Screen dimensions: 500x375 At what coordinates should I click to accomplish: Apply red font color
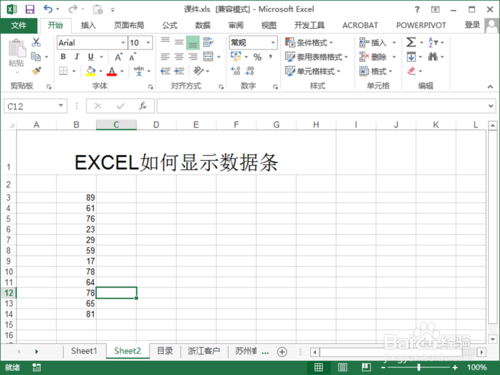(112, 71)
